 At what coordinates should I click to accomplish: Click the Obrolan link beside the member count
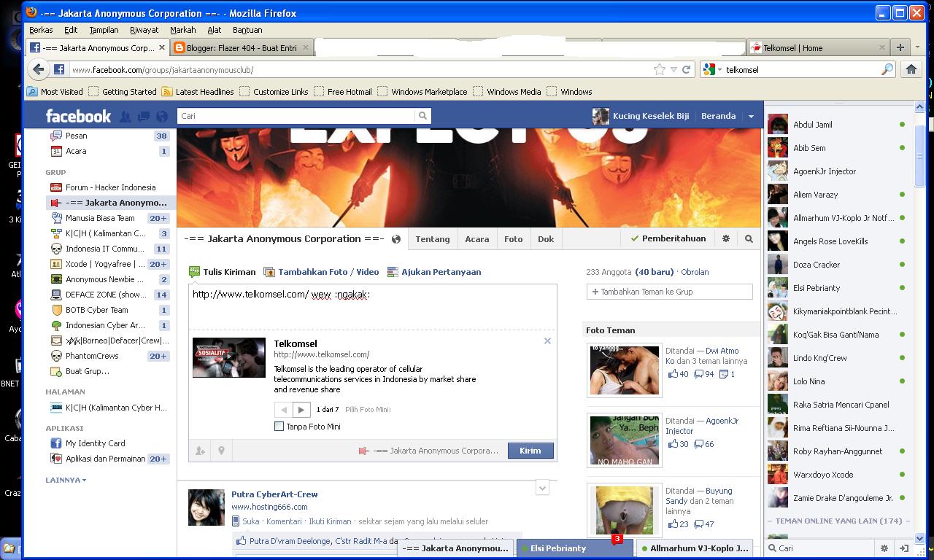695,272
